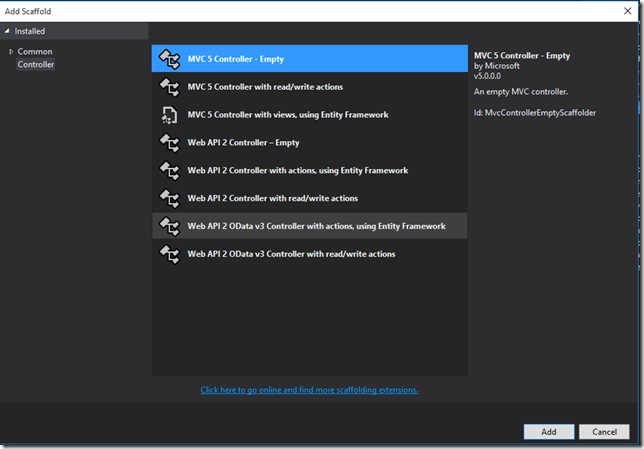The image size is (644, 449).
Task: Click 'An empty MVC controller.' description
Action: pos(521,92)
